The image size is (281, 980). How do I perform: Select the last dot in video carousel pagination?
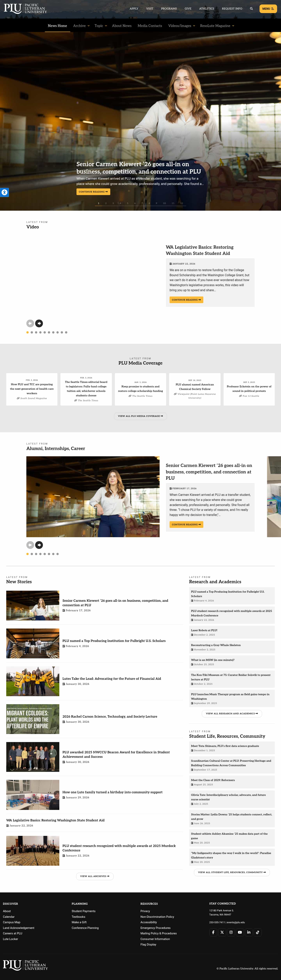click(x=66, y=332)
